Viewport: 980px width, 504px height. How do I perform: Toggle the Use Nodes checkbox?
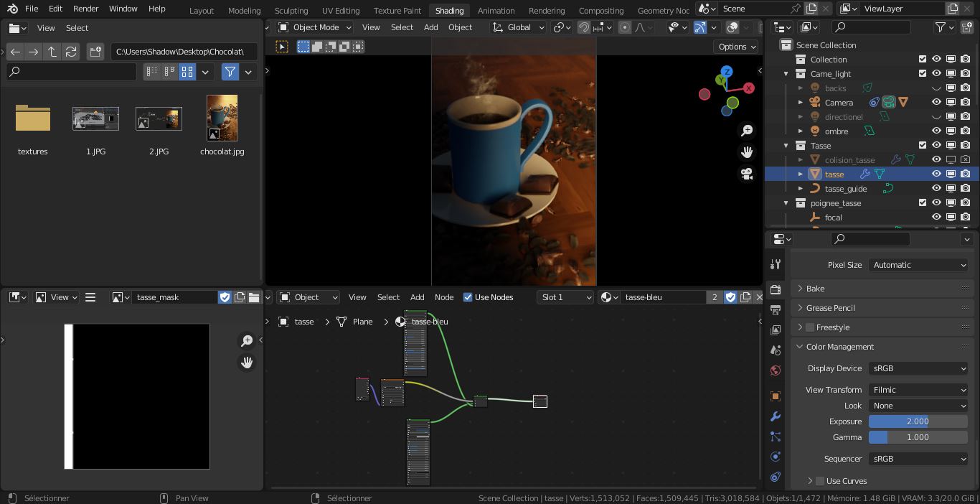[468, 297]
